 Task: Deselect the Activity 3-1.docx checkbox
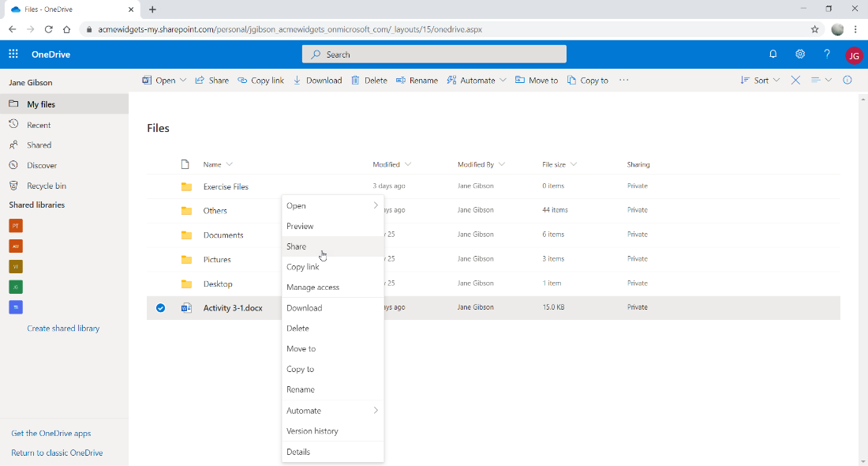coord(161,307)
